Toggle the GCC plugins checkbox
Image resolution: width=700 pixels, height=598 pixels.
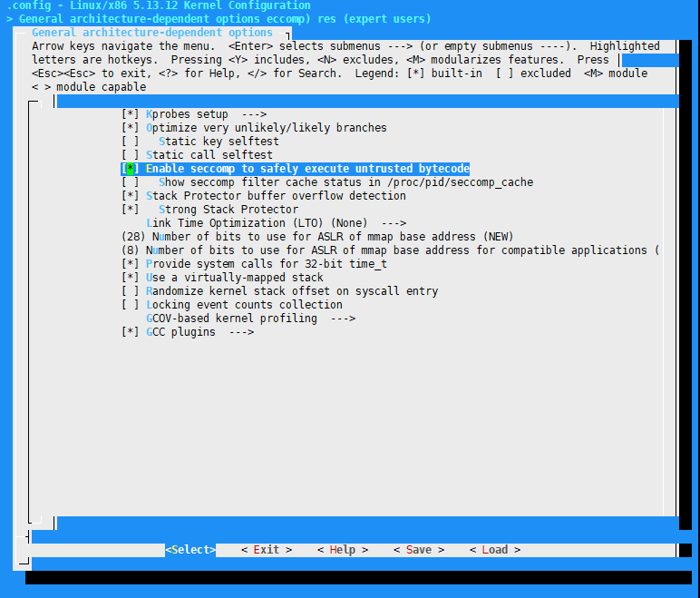pyautogui.click(x=130, y=332)
